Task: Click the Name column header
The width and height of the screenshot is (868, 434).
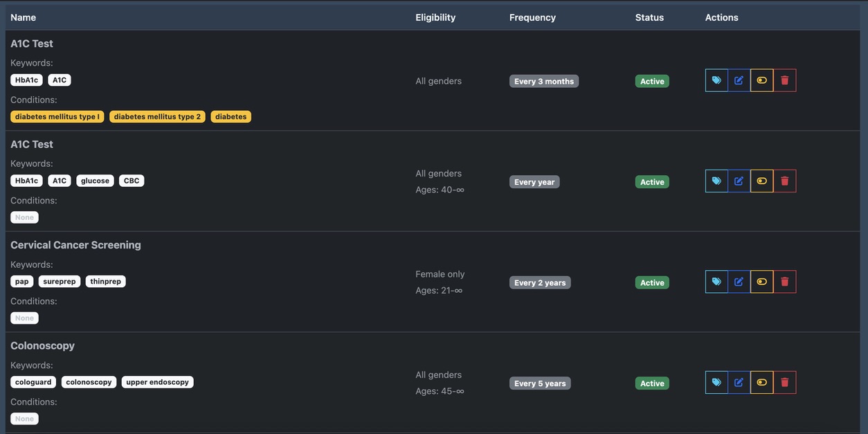Action: pyautogui.click(x=24, y=17)
